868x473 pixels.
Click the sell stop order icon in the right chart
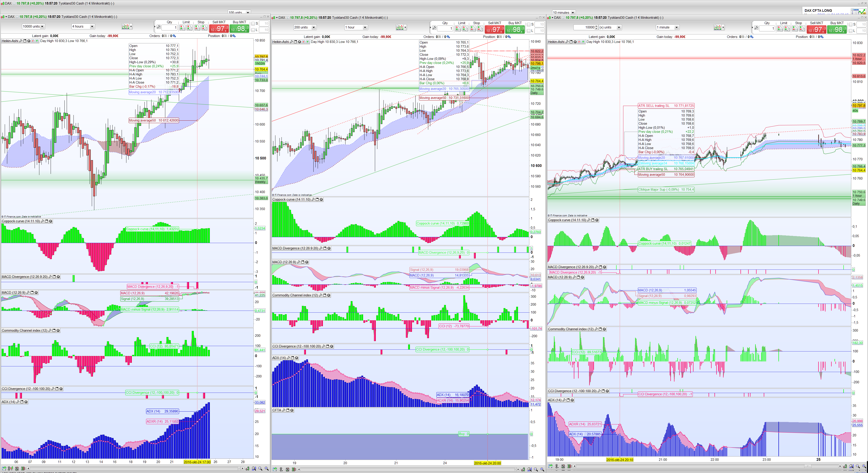tap(802, 29)
